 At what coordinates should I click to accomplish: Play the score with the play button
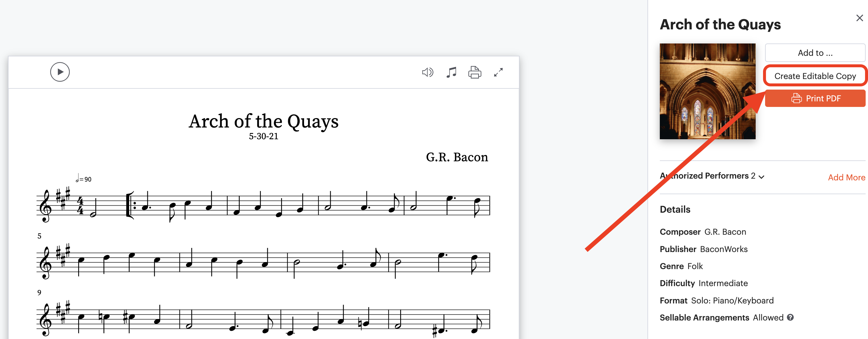click(60, 72)
